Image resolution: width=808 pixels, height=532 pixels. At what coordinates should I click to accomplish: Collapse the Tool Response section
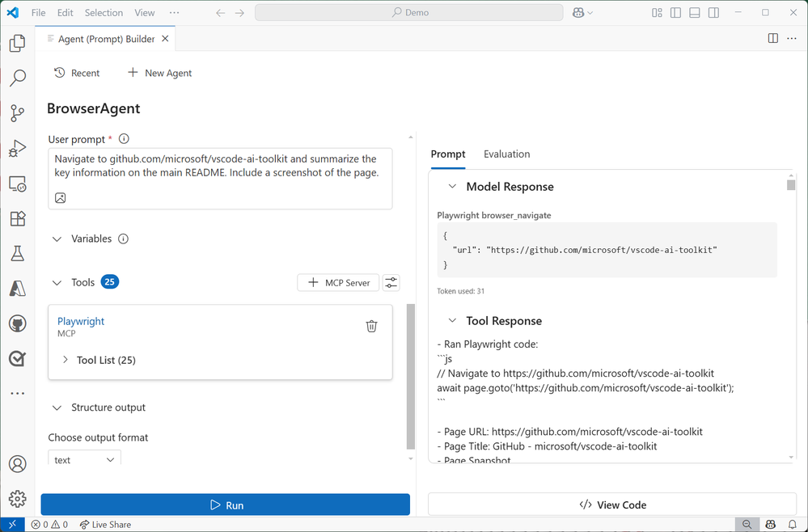coord(452,321)
